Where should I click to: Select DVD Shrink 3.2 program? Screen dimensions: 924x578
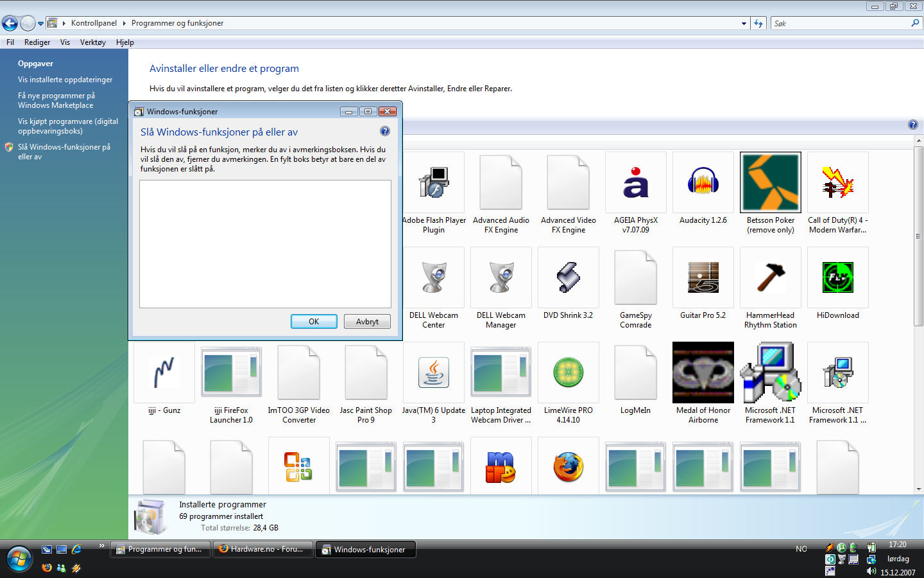pyautogui.click(x=569, y=284)
